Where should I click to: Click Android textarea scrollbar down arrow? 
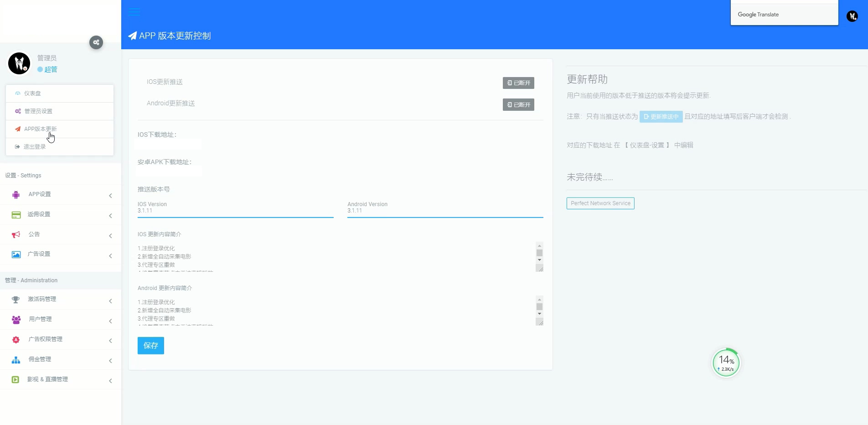pos(539,314)
